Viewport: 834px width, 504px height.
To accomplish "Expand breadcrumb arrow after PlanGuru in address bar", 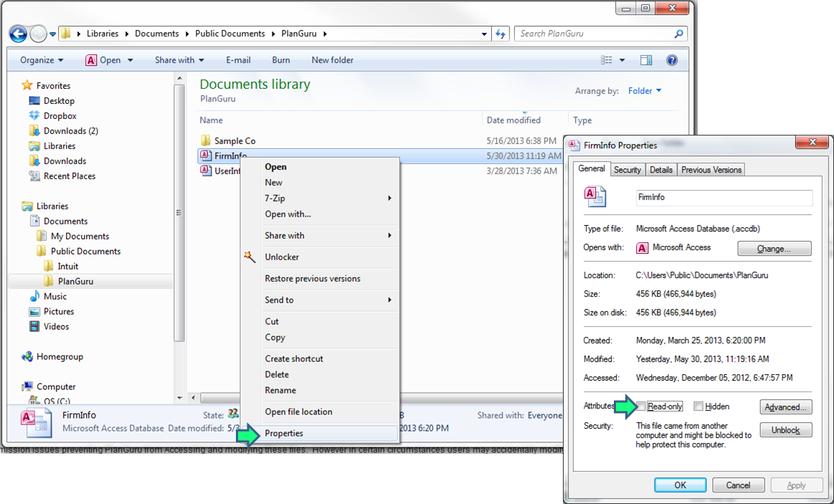I will tap(325, 34).
